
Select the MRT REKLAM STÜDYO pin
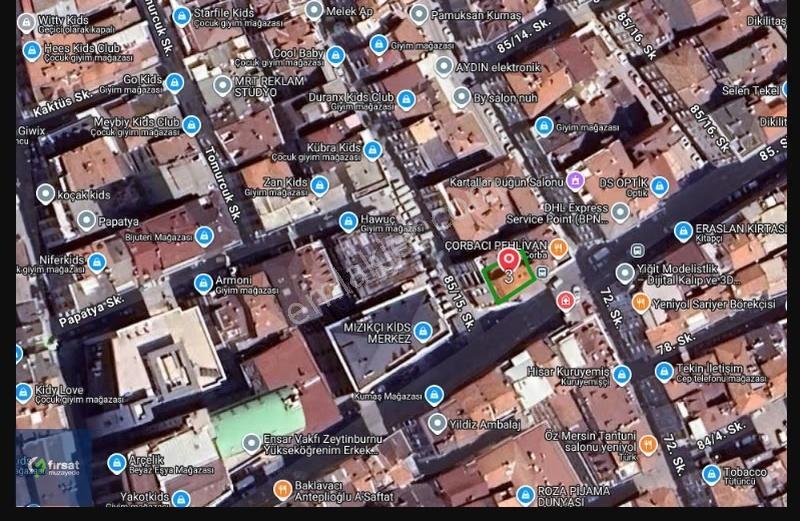(x=222, y=86)
